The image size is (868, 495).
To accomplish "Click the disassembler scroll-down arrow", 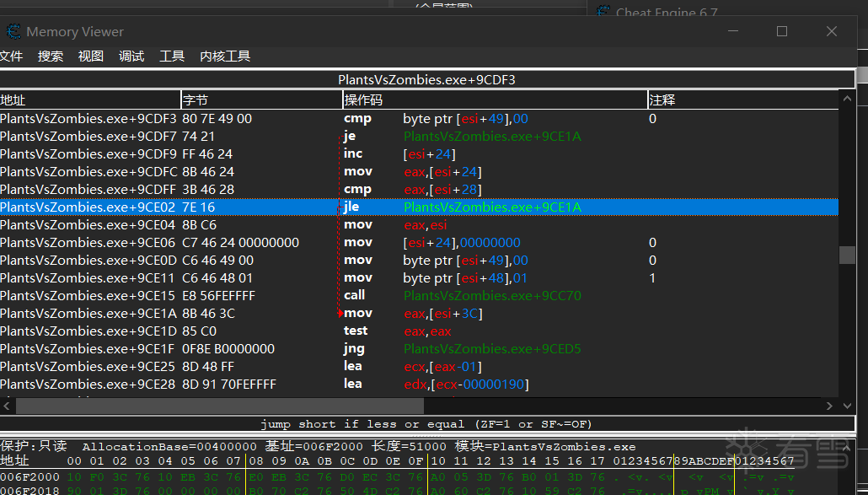I will [x=847, y=406].
